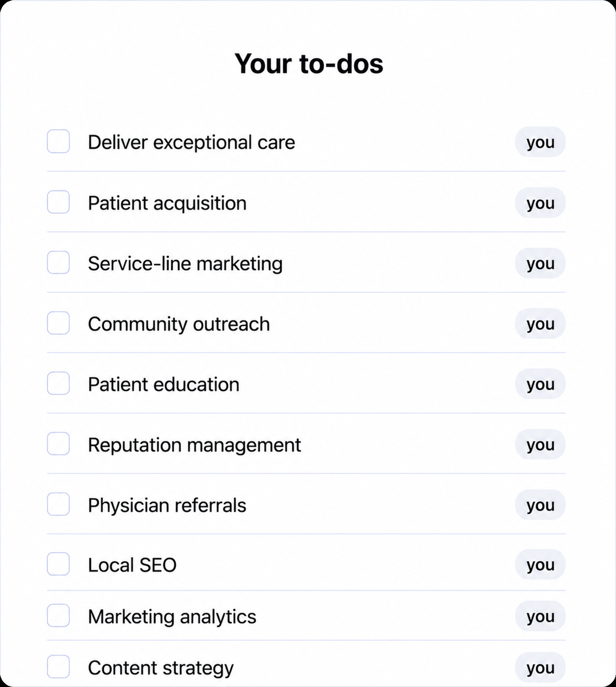Tick the Local SEO checkbox

pyautogui.click(x=58, y=564)
